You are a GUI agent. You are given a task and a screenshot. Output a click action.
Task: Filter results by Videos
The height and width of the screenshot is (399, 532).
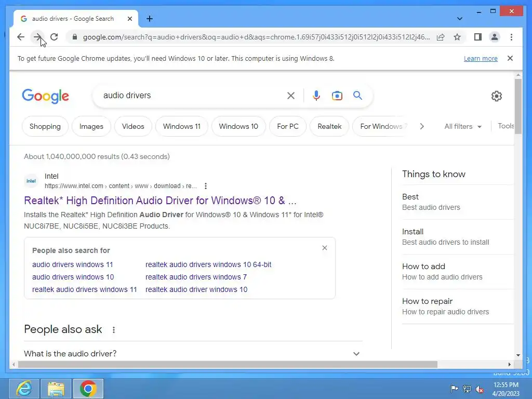[x=133, y=126]
